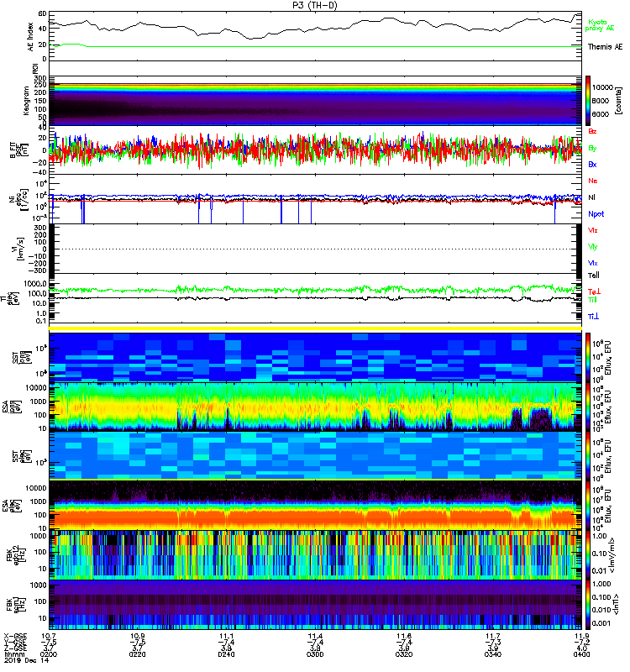Click the FBK nT color bar
630x672 pixels.
[588, 605]
